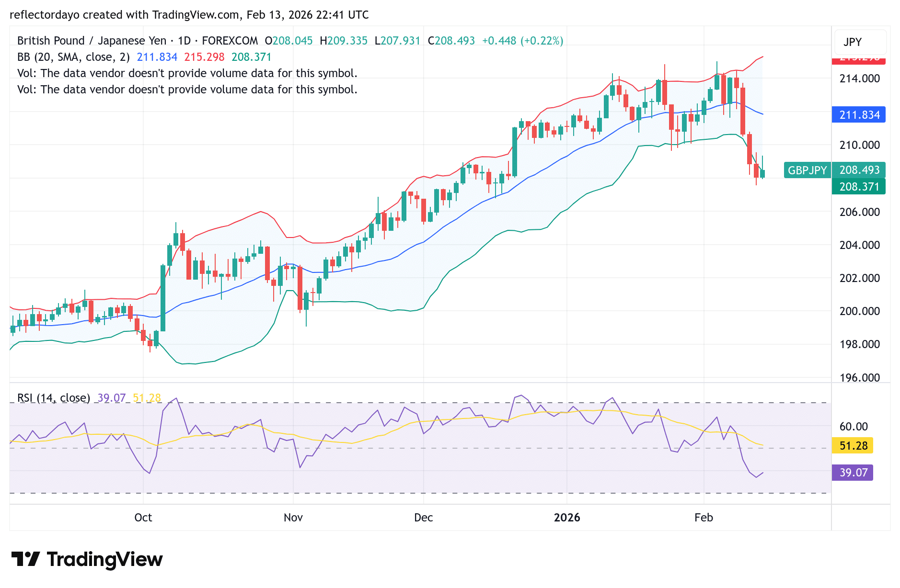
Task: Select the RSI (14, close) indicator label
Action: [53, 398]
